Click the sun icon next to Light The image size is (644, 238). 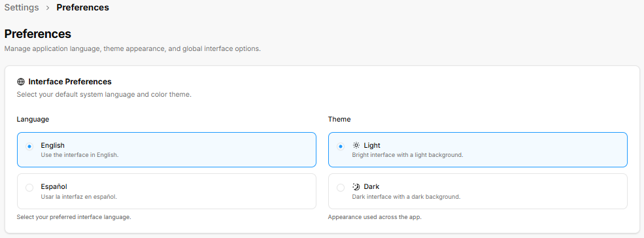tap(356, 145)
